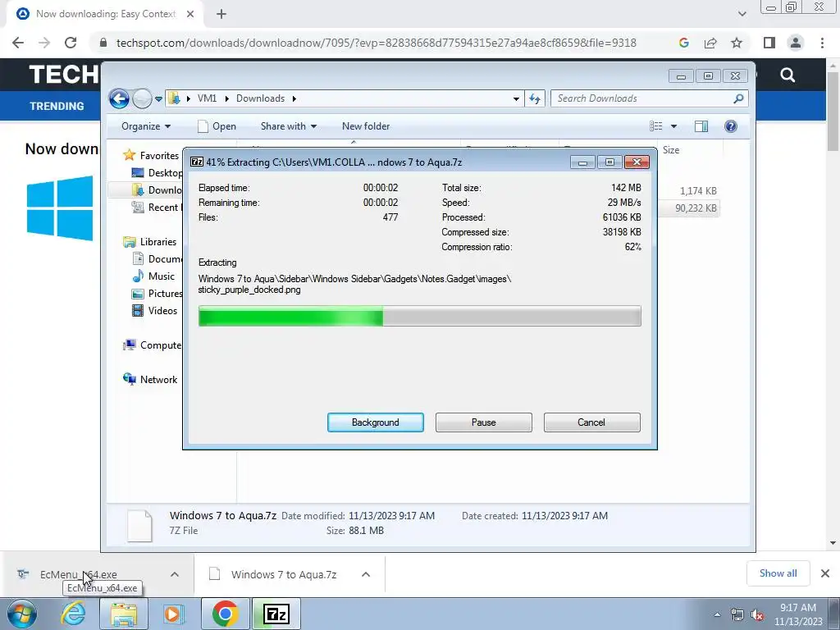Select the TRENDING menu on TechSpot

pos(57,106)
